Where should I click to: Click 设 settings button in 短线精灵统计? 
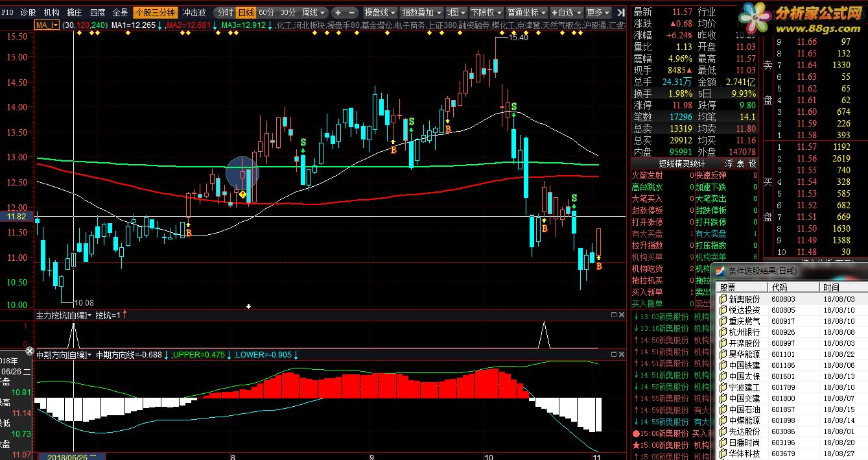pos(752,163)
